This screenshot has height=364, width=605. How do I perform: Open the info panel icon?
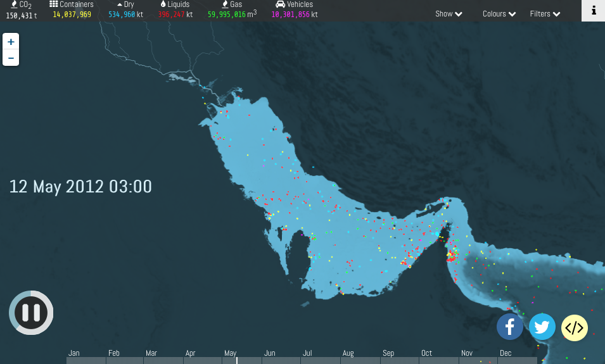pyautogui.click(x=593, y=11)
